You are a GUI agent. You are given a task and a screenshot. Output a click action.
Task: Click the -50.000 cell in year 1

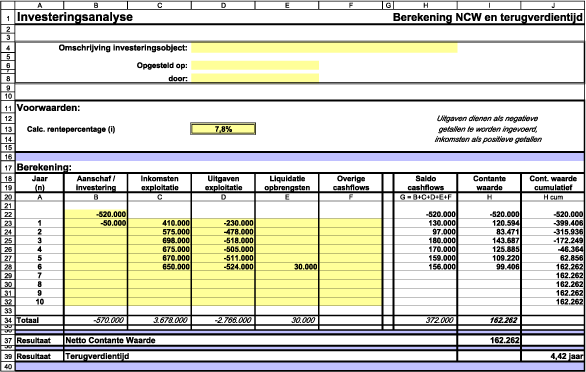[96, 223]
